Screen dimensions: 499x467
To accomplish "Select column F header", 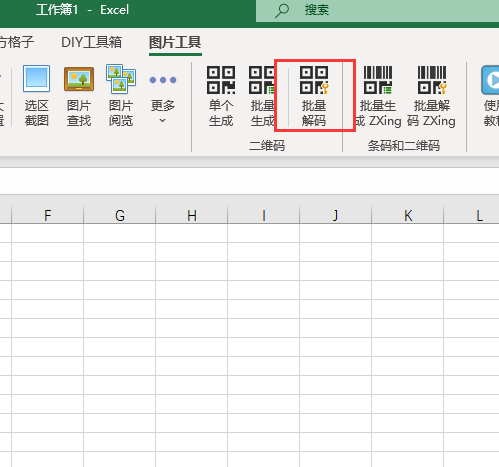I will 47,215.
